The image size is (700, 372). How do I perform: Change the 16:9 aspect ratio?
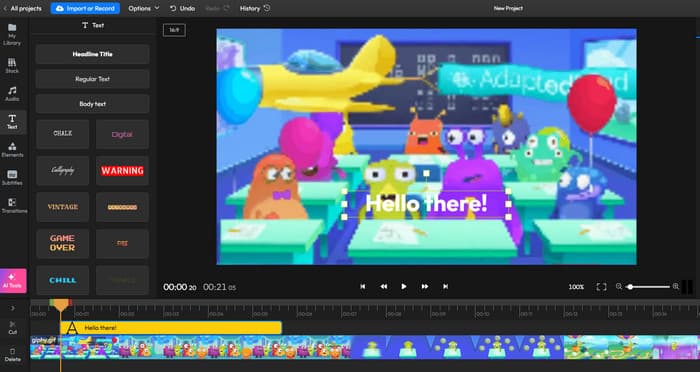pyautogui.click(x=174, y=30)
